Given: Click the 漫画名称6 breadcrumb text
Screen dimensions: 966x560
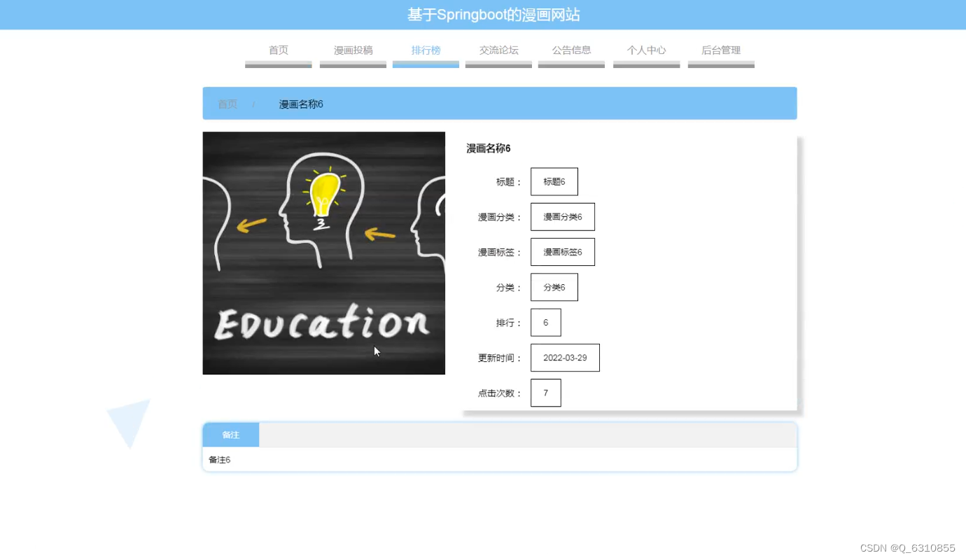Looking at the screenshot, I should coord(301,104).
